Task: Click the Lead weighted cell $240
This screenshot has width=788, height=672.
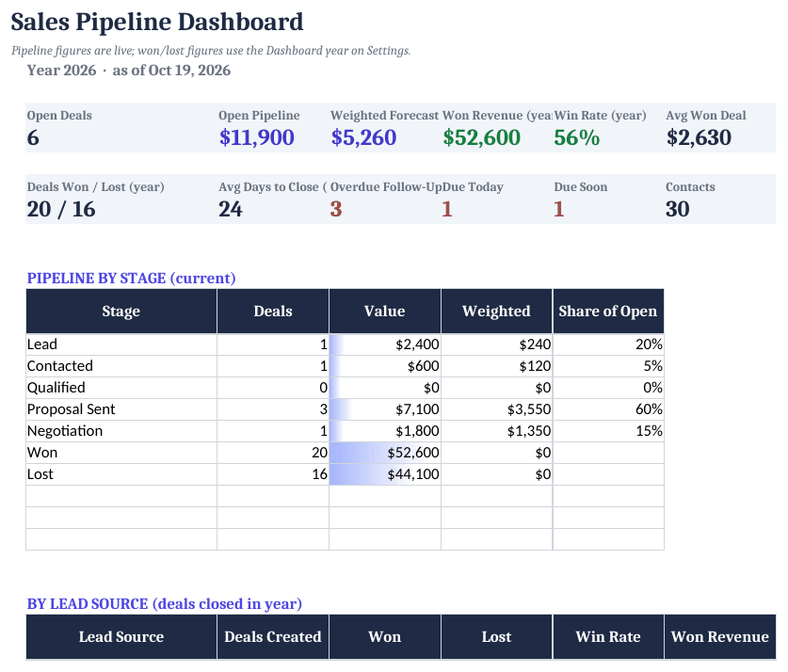Action: pyautogui.click(x=496, y=344)
